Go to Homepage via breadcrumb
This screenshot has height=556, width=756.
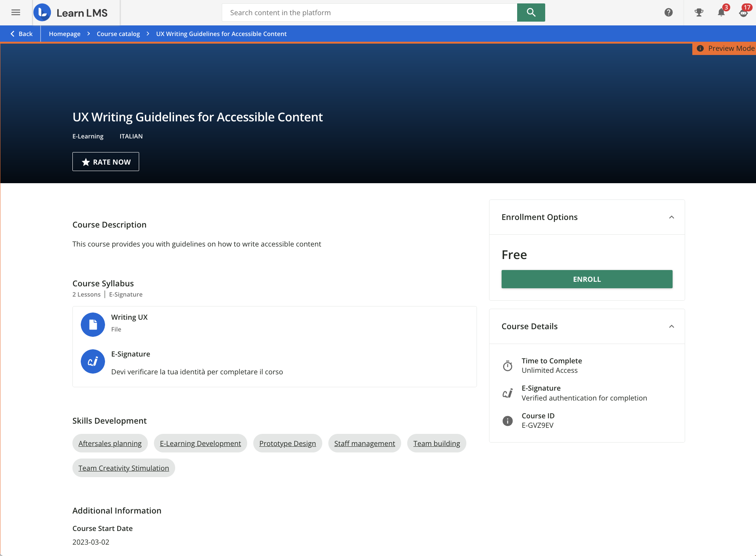coord(64,33)
